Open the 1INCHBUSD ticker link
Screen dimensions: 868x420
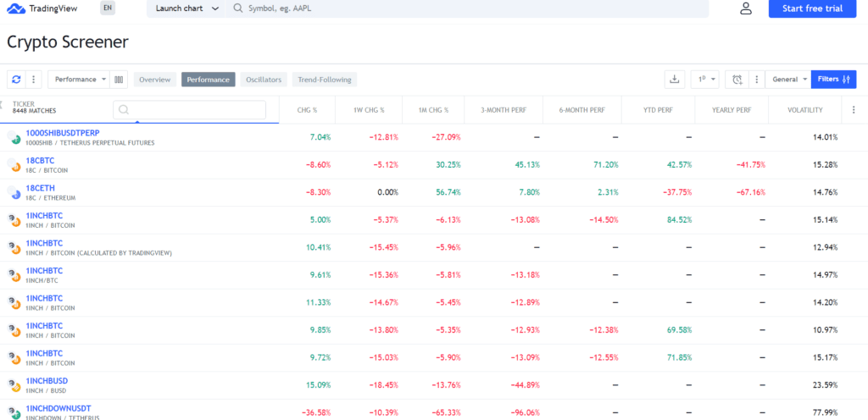47,381
